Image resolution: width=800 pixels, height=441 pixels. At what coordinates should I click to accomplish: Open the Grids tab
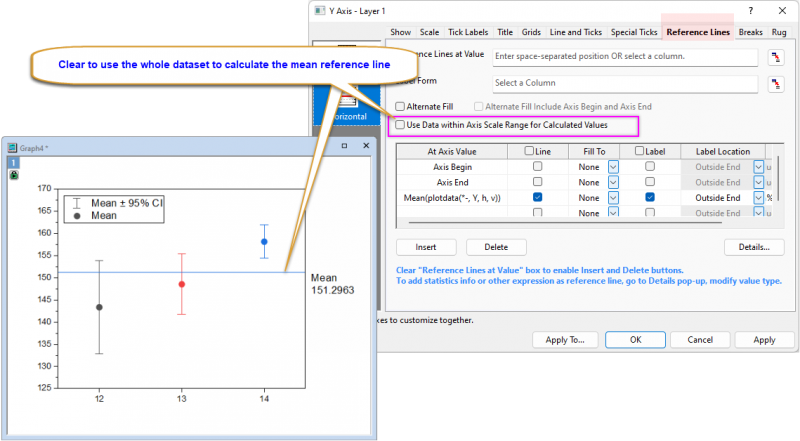[x=531, y=32]
